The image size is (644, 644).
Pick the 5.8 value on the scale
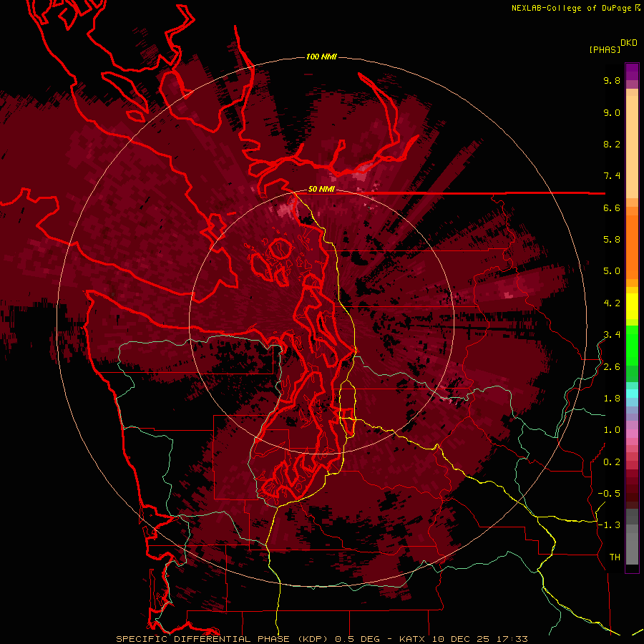(612, 240)
